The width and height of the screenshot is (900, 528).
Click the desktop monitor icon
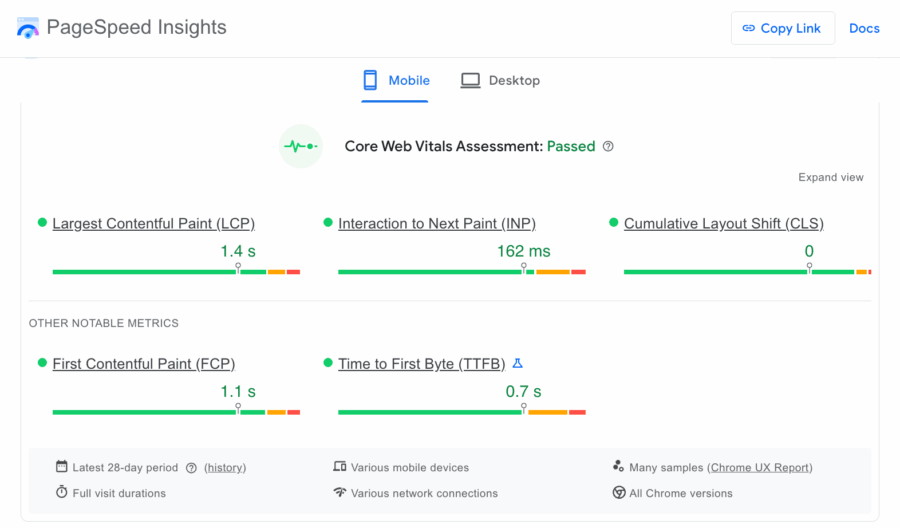point(470,80)
